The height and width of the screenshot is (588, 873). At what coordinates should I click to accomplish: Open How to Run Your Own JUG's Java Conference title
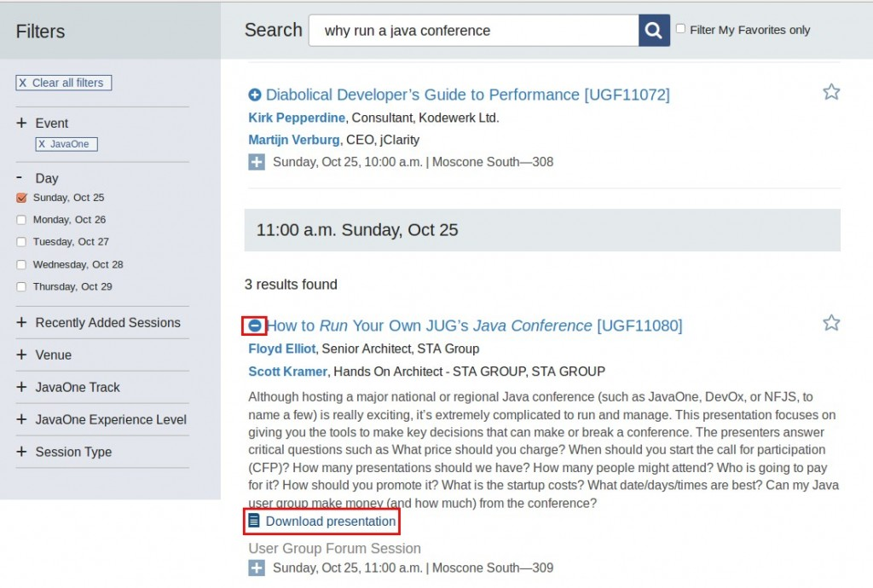[474, 326]
